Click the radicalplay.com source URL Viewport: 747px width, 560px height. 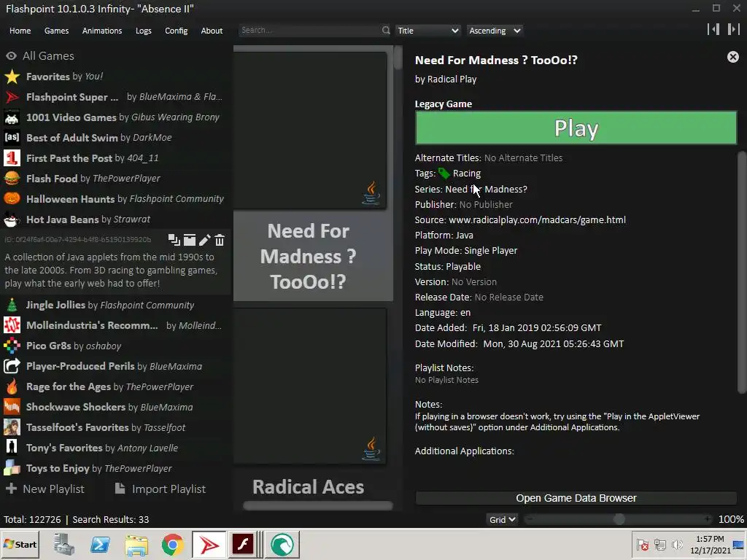coord(538,220)
